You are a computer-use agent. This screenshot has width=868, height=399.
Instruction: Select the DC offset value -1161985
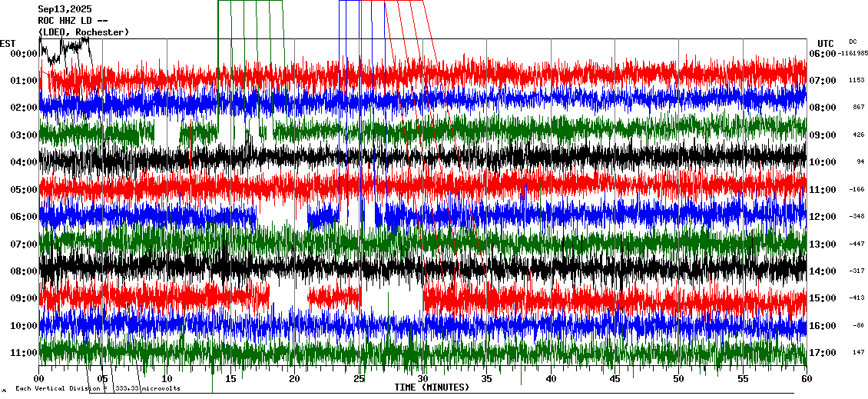tap(853, 54)
